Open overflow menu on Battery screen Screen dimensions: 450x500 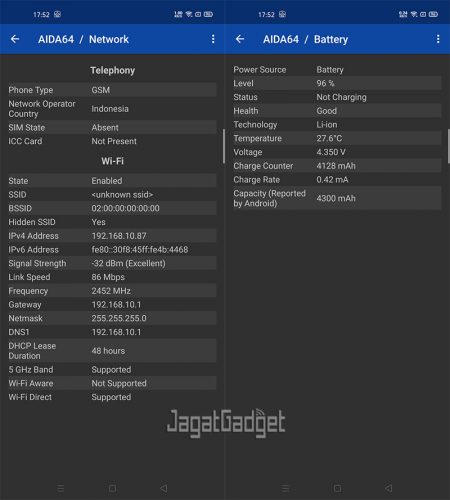click(x=438, y=39)
